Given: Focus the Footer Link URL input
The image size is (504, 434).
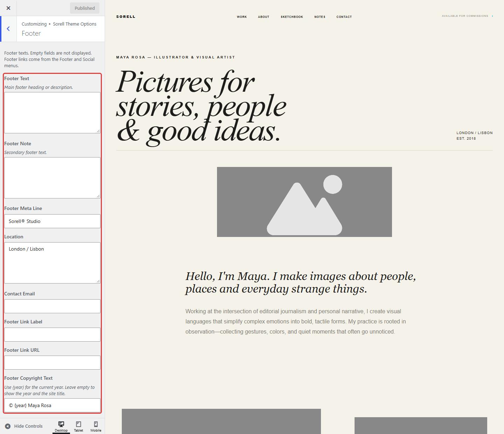Looking at the screenshot, I should (x=52, y=363).
